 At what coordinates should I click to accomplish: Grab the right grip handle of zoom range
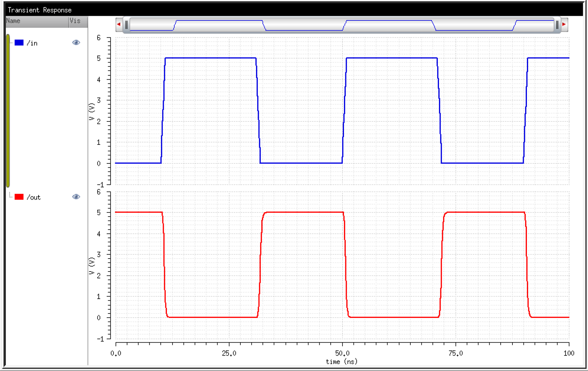(557, 25)
